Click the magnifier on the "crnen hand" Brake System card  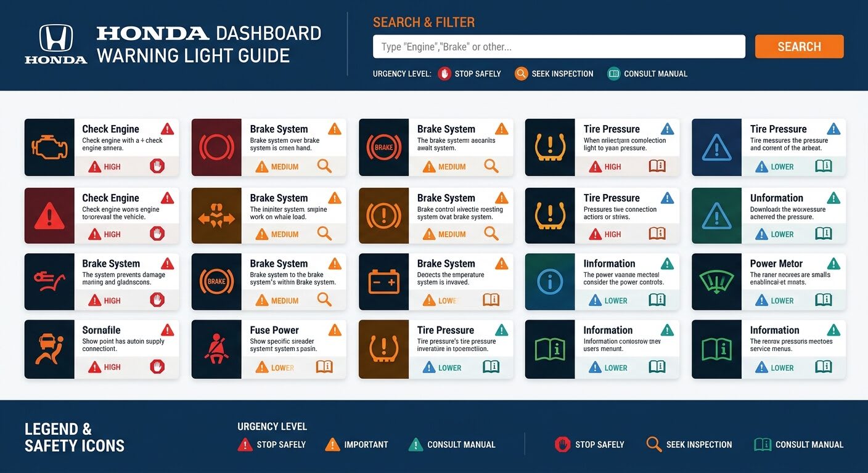click(x=324, y=166)
